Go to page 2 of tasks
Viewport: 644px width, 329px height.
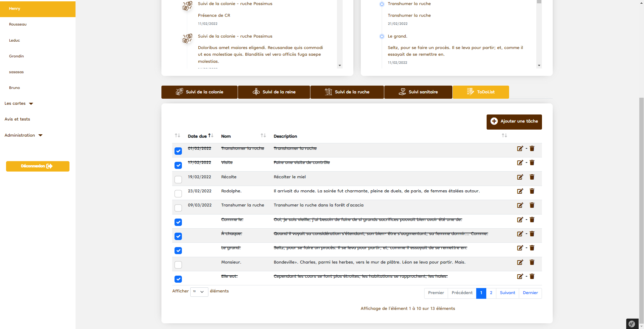click(x=491, y=293)
